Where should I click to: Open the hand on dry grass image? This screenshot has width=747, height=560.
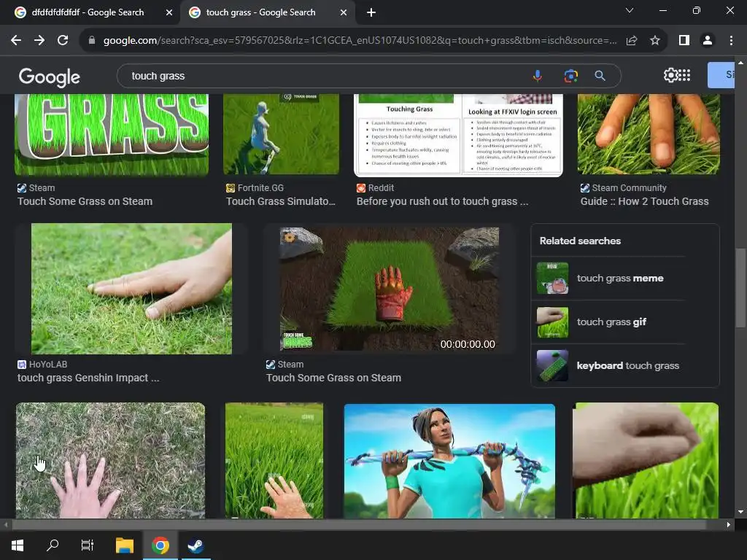(111, 461)
